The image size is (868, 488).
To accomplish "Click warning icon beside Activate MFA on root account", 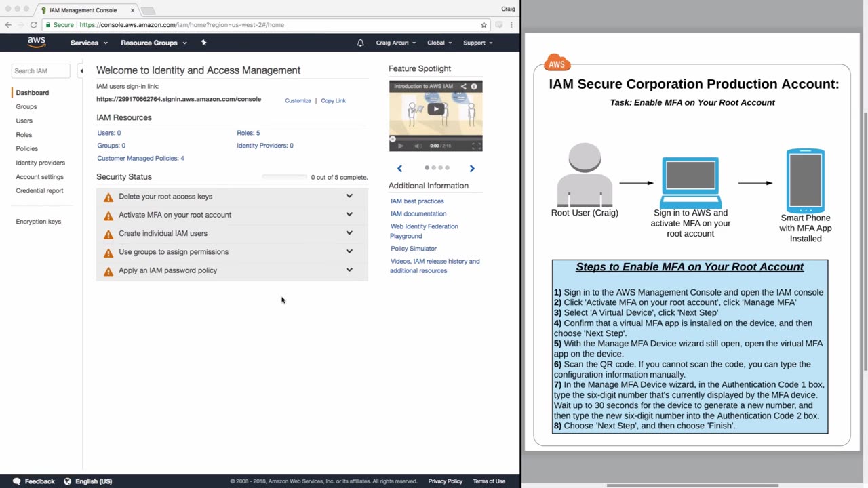I will click(x=108, y=216).
